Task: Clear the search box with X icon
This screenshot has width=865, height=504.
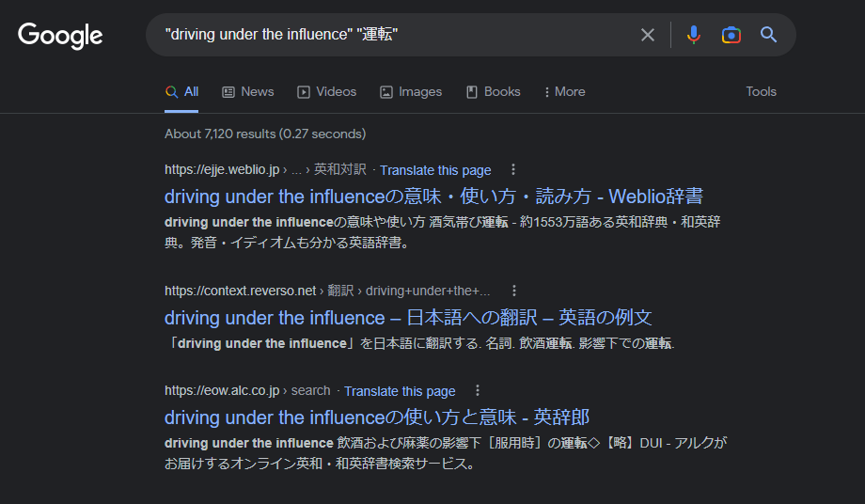Action: pos(648,35)
